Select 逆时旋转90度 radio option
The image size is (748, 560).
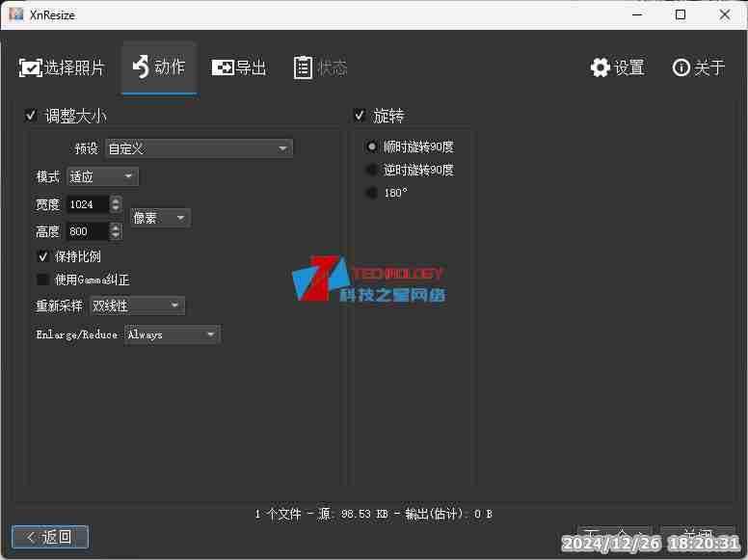point(372,170)
